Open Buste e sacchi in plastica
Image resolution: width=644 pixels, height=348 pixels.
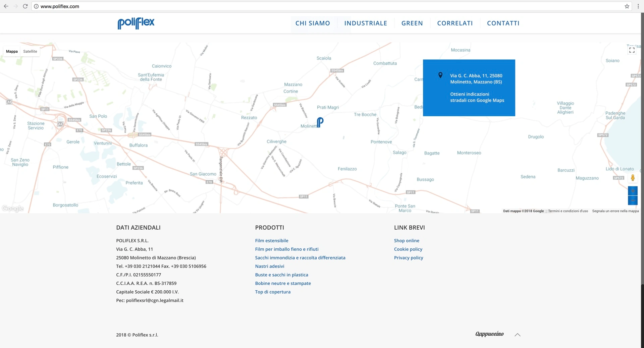click(281, 275)
